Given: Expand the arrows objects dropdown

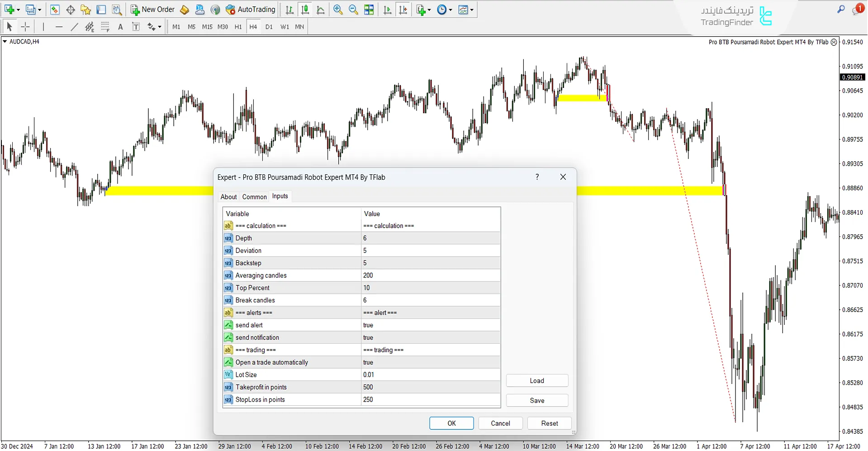Looking at the screenshot, I should (160, 27).
